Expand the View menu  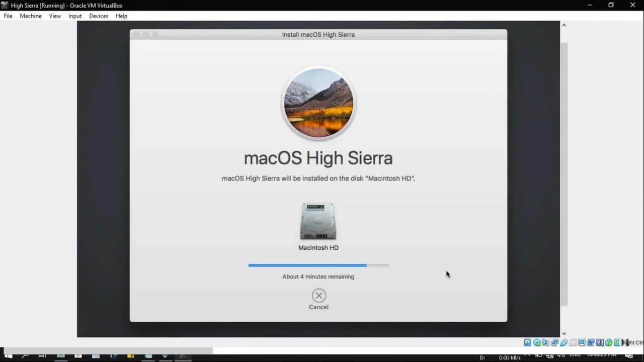[x=55, y=16]
